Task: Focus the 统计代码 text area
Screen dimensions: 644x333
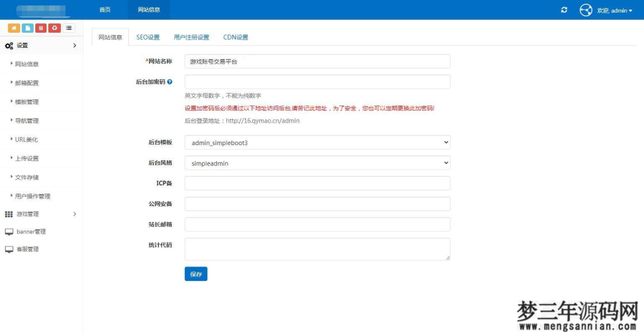Action: [318, 249]
